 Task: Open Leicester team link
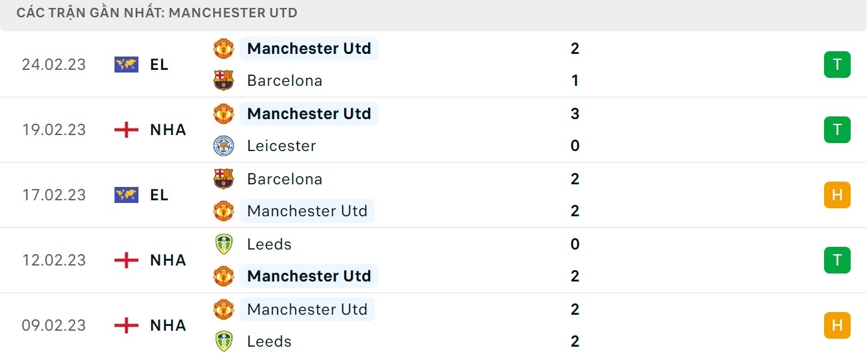click(x=281, y=146)
